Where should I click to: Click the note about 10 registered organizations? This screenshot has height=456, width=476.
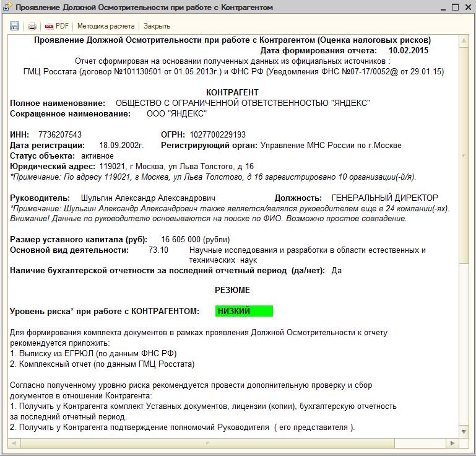(x=213, y=177)
